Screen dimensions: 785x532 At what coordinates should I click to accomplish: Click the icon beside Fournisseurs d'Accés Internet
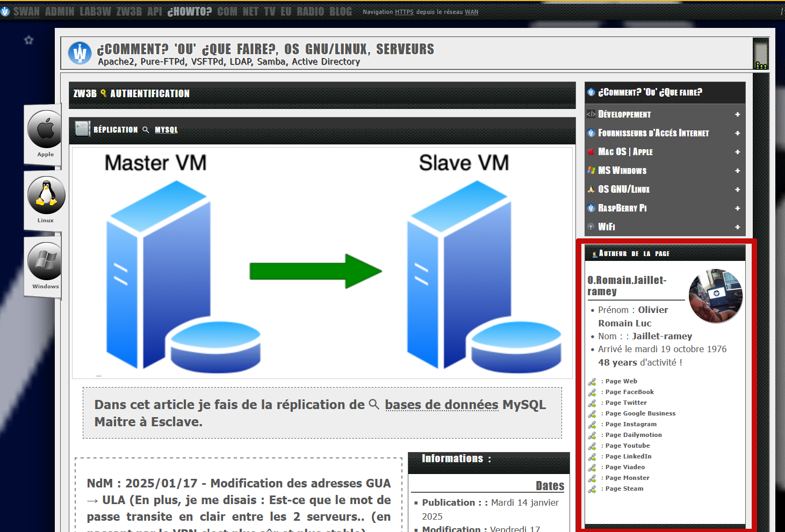coord(591,133)
